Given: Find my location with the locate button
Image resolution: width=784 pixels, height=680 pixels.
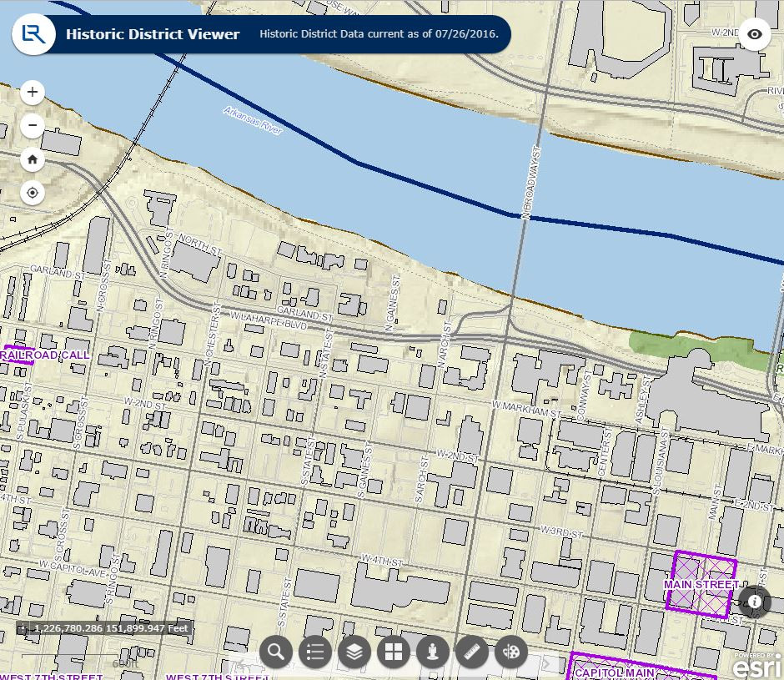Looking at the screenshot, I should click(32, 193).
